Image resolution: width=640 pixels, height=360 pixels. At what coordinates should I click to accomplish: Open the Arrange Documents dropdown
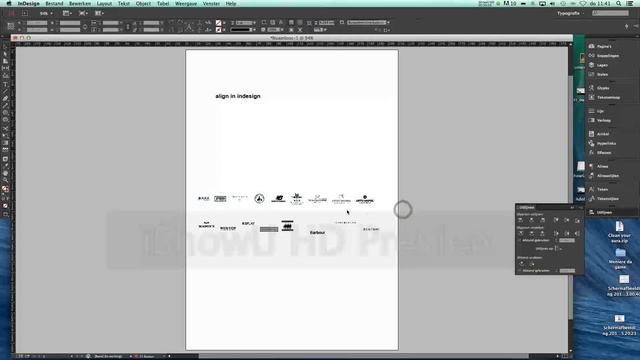pyautogui.click(x=99, y=13)
